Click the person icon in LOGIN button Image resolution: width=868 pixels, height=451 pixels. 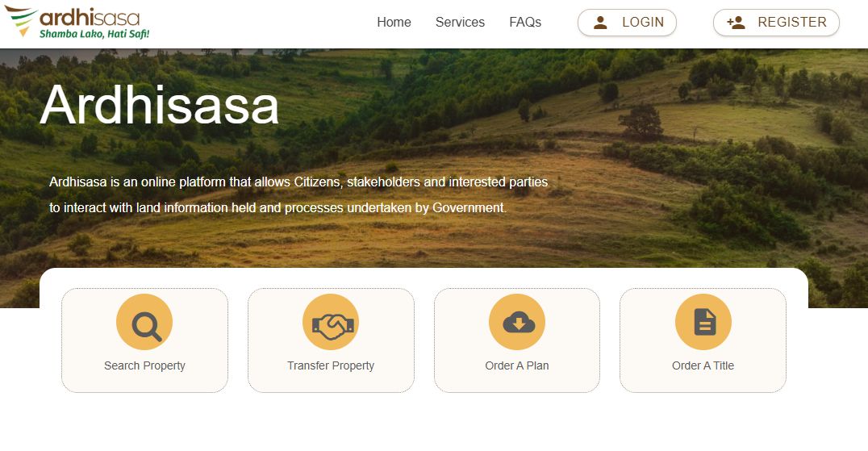pos(600,23)
